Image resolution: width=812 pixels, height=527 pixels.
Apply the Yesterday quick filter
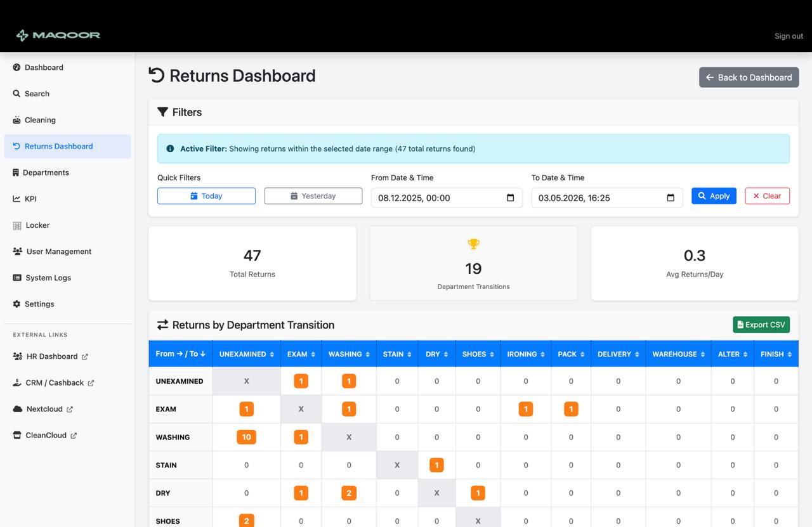click(313, 196)
